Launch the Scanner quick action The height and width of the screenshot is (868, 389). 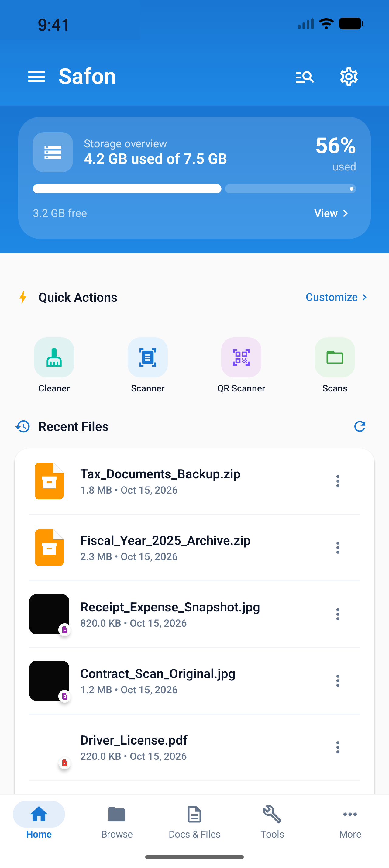[x=147, y=357]
